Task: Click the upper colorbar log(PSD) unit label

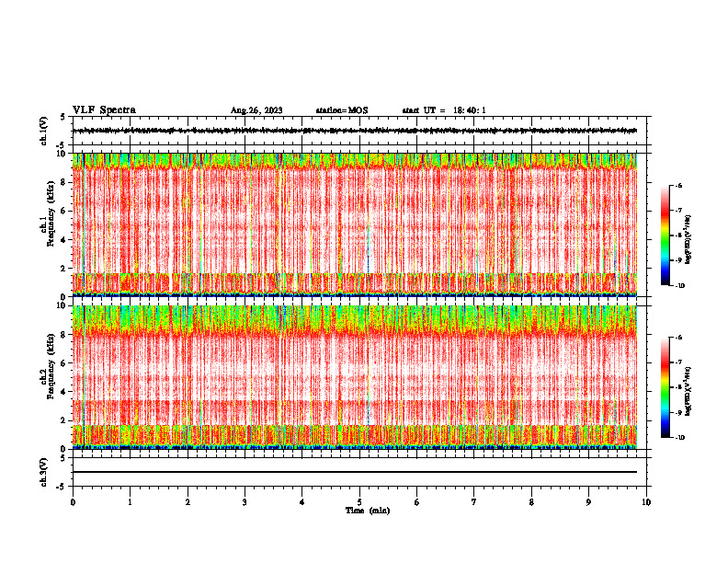Action: click(x=688, y=239)
